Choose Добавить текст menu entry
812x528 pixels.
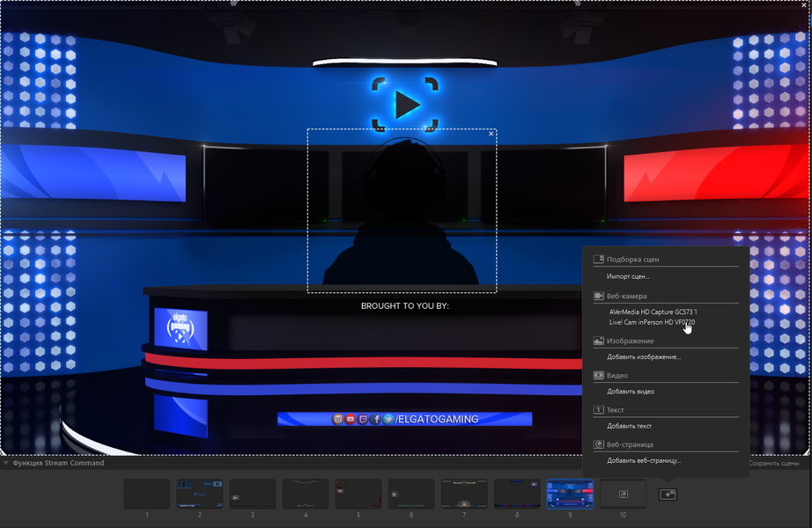click(x=629, y=426)
